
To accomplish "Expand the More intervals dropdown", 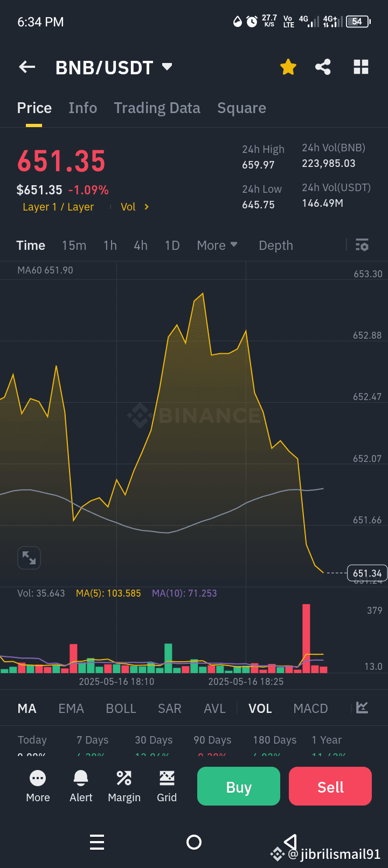I will (x=217, y=246).
